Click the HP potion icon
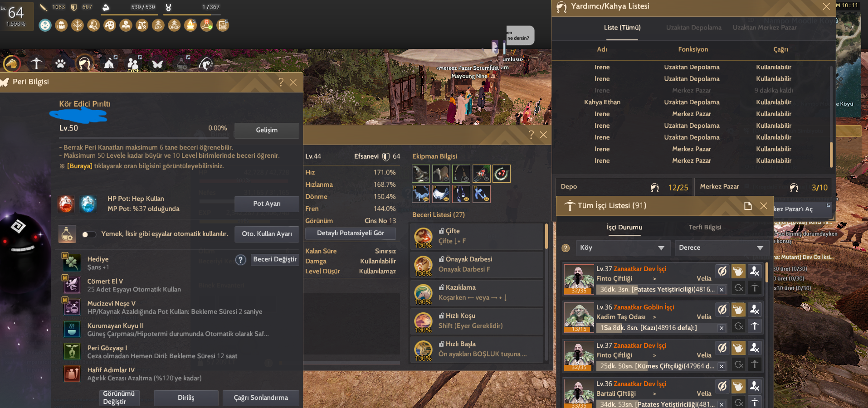Screen dimensions: 868x408 [x=66, y=204]
